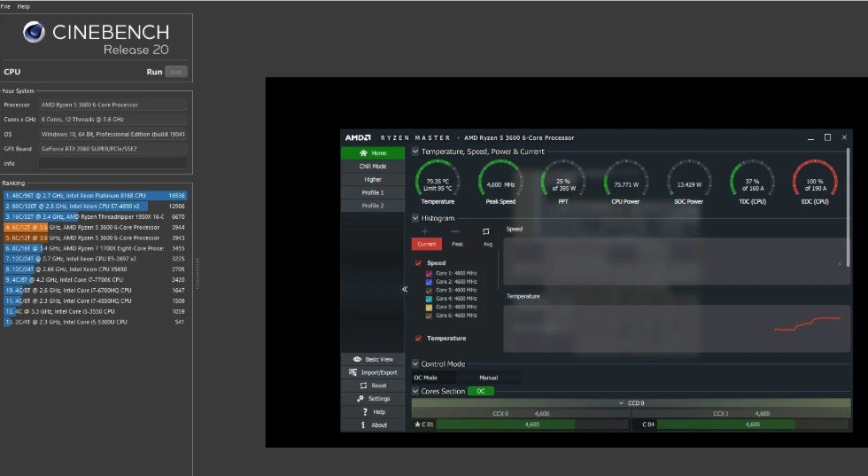This screenshot has height=476, width=868.
Task: Click the Temperature gauge dial
Action: (x=438, y=178)
